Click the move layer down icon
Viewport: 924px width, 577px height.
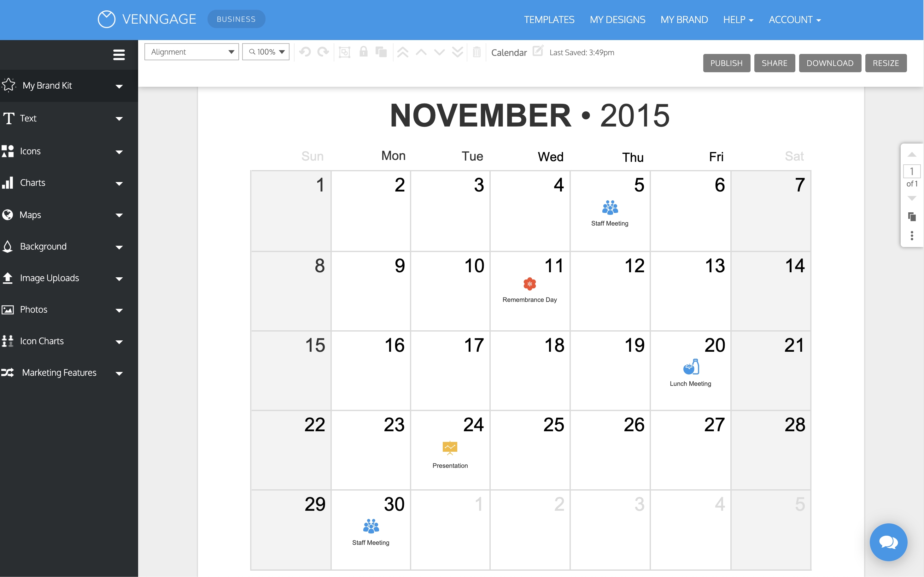(x=439, y=52)
